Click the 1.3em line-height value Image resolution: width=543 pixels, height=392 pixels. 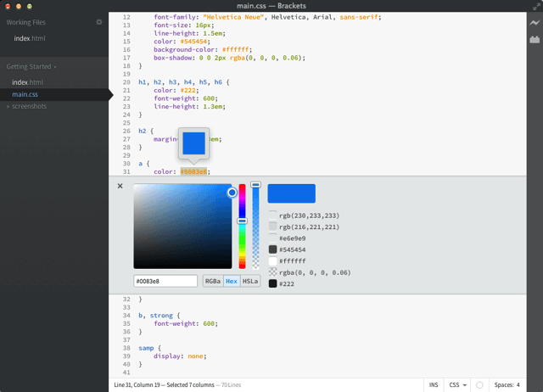point(213,107)
